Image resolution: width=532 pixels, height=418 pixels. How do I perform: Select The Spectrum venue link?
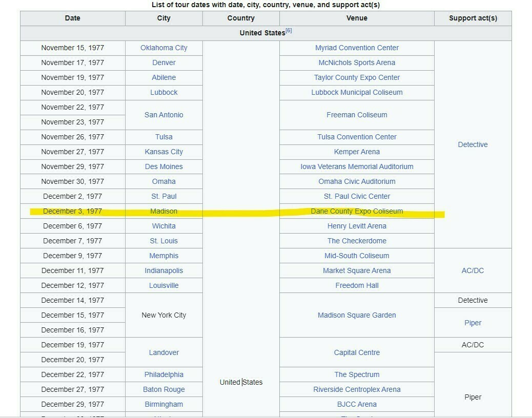click(356, 374)
